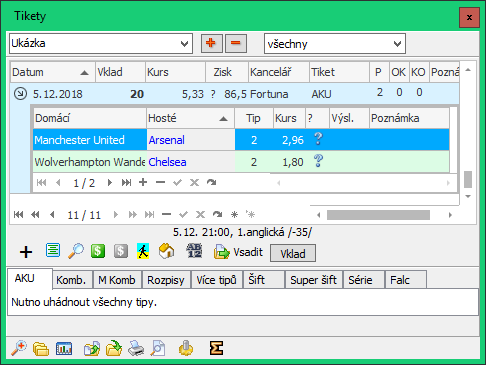Viewport: 486px width, 365px height.
Task: Click the Arsenal cell
Action: point(191,140)
